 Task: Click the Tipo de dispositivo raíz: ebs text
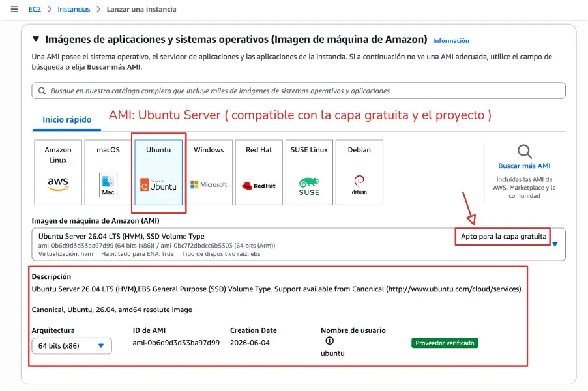tap(221, 253)
